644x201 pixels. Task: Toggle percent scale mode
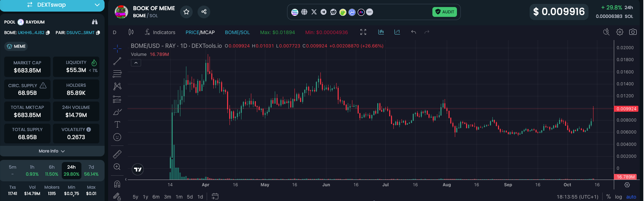click(x=609, y=197)
